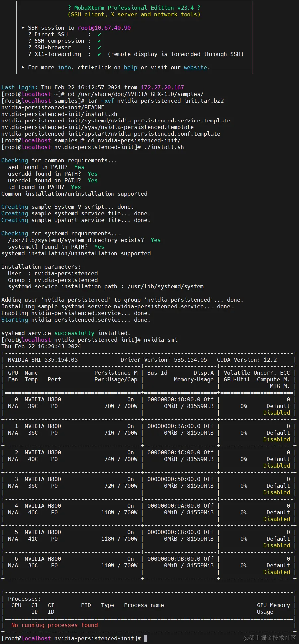Click GPU 4 bus id 00000000:9A:00.0

pos(174,506)
